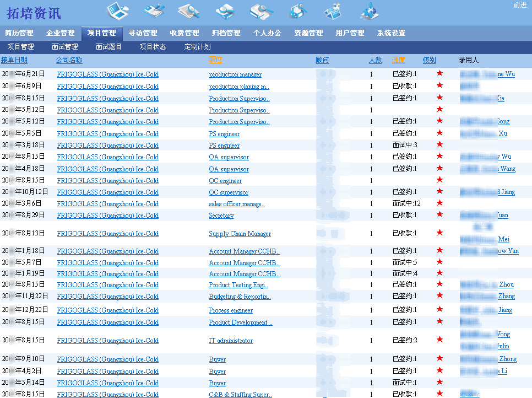Open FRIGOGLASS company link in 8月29日 row
This screenshot has height=398, width=532.
[107, 216]
